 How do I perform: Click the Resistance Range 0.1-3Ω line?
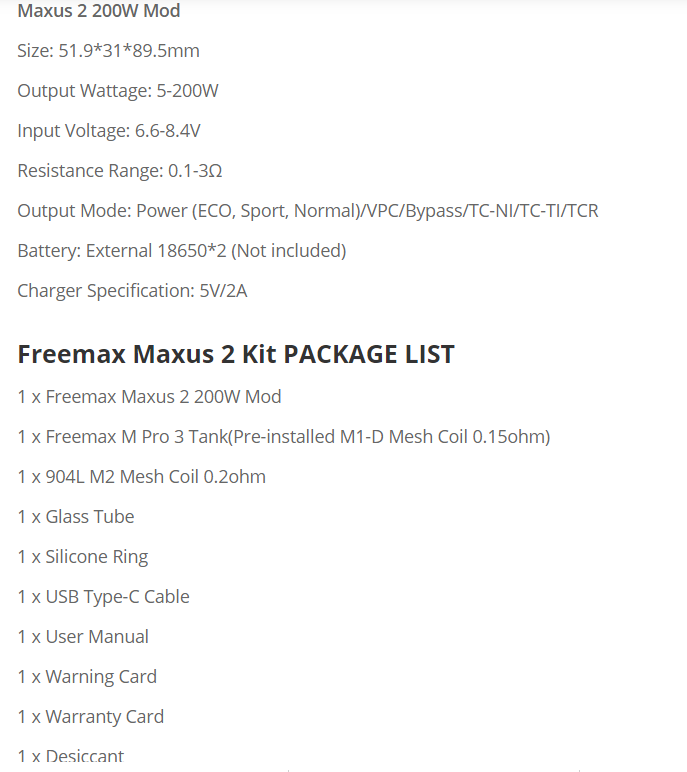[x=120, y=171]
